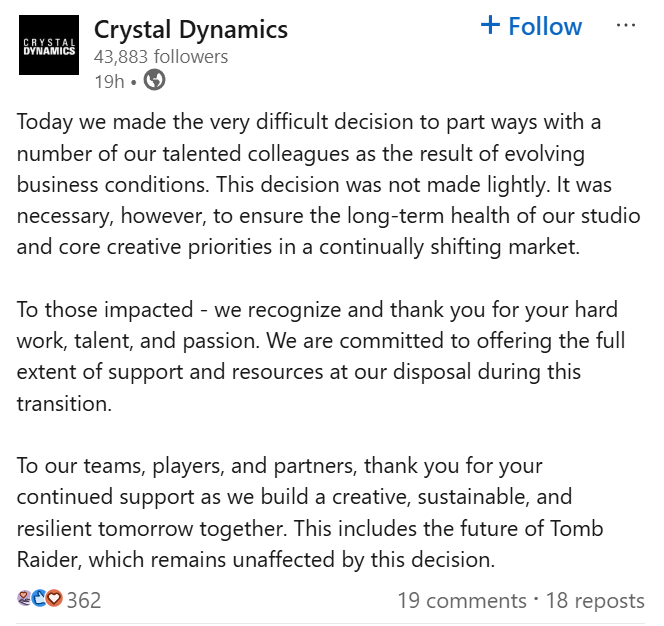Click the Crystal Dynamics logo thumbnail
The width and height of the screenshot is (664, 626).
tap(49, 46)
